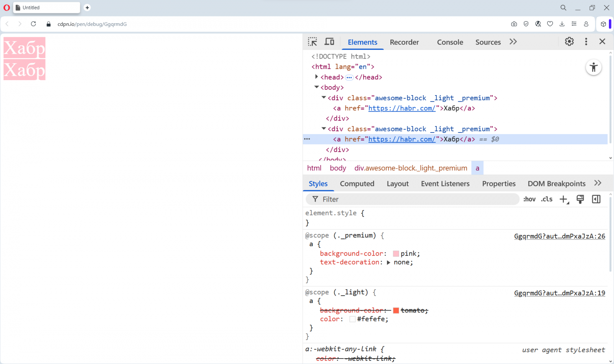Click the pink background-color swatch

point(396,254)
